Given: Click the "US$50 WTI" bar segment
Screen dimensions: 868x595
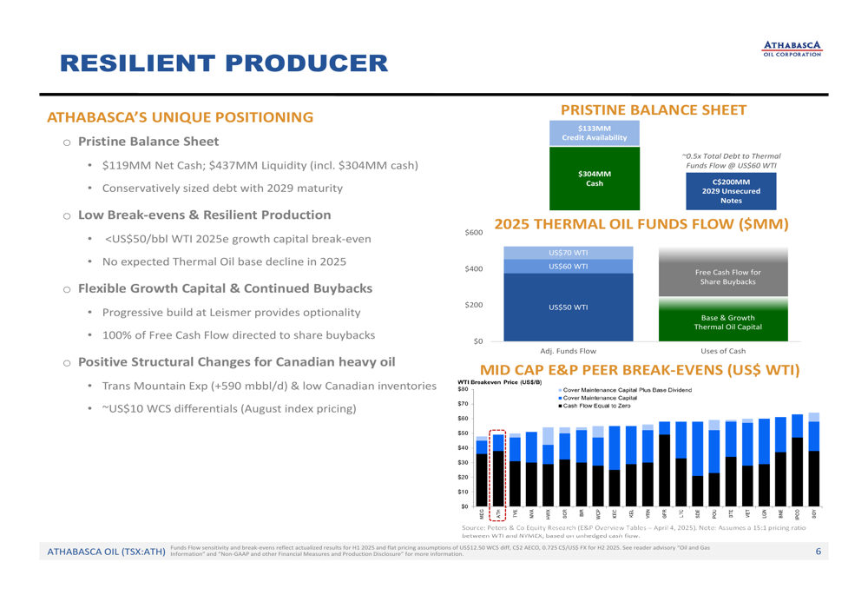Looking at the screenshot, I should (569, 307).
